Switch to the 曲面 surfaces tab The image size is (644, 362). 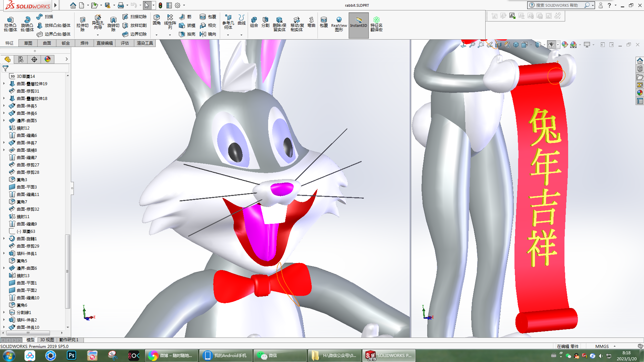pyautogui.click(x=47, y=43)
